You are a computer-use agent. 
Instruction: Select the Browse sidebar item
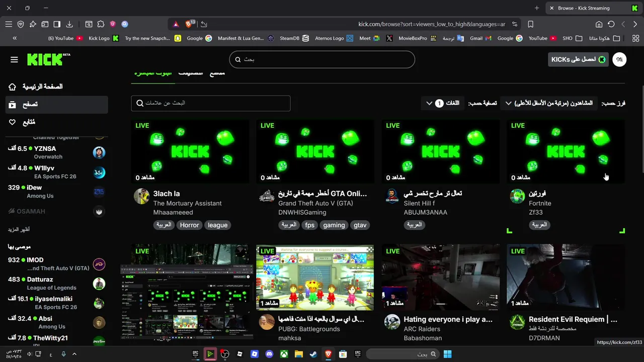tap(57, 105)
